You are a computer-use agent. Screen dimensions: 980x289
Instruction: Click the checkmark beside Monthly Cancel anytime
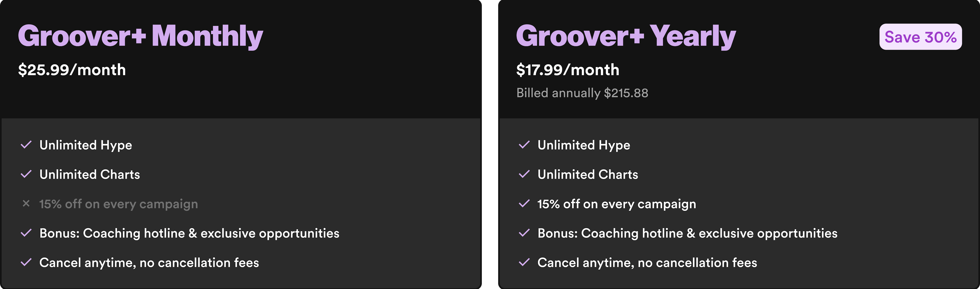tap(26, 262)
